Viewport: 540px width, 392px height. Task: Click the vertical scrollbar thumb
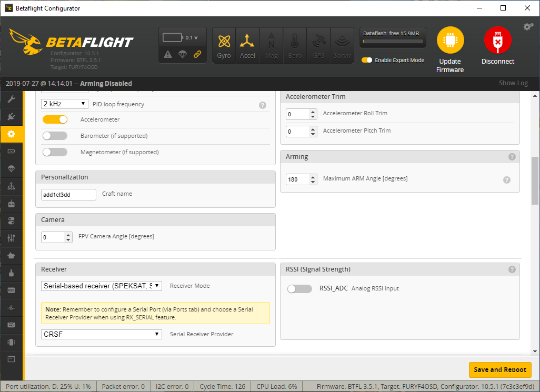tap(535, 180)
